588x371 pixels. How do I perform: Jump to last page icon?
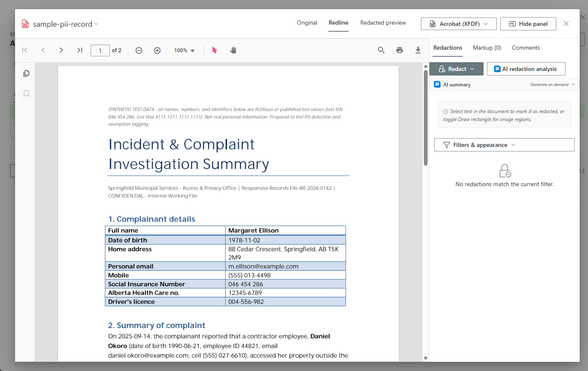80,50
